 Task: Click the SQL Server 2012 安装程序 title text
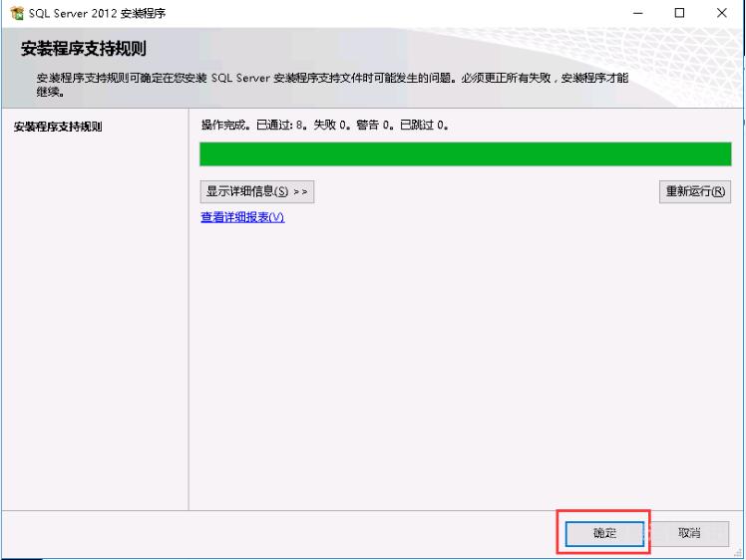coord(98,13)
